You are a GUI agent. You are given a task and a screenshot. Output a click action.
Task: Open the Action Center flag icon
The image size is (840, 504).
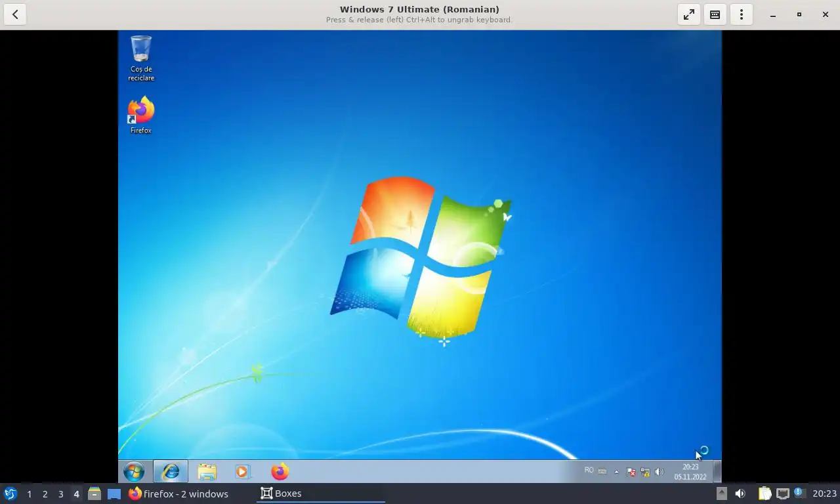pos(631,472)
